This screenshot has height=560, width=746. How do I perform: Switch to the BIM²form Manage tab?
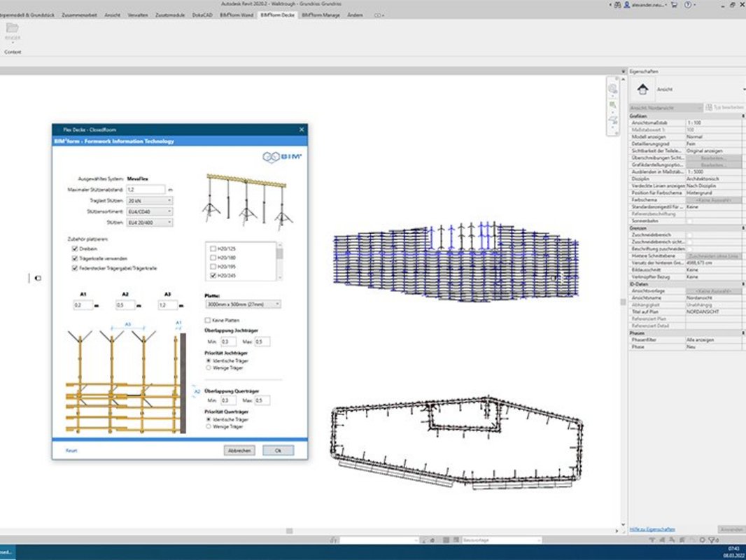tap(320, 14)
